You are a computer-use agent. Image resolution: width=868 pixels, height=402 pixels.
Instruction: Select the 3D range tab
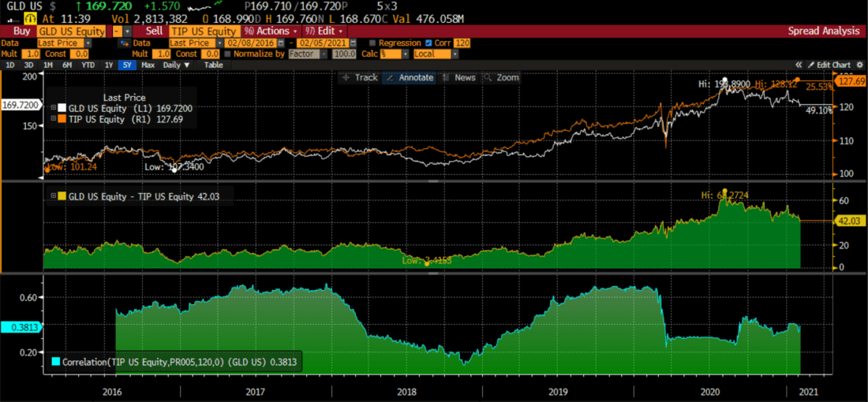pos(28,65)
